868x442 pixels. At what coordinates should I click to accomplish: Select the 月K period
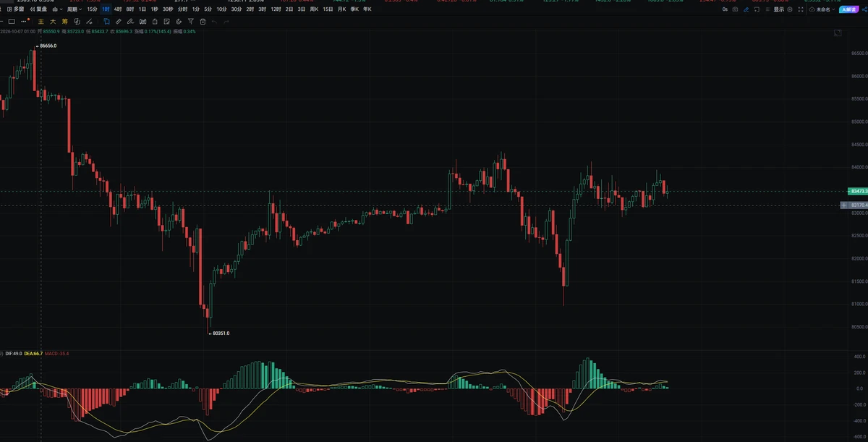coord(341,9)
